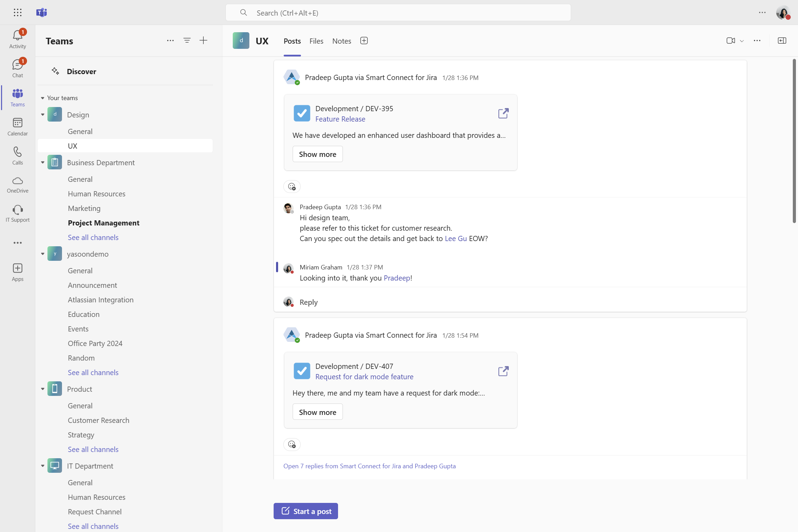Collapse the Business Department team
This screenshot has width=798, height=532.
43,162
